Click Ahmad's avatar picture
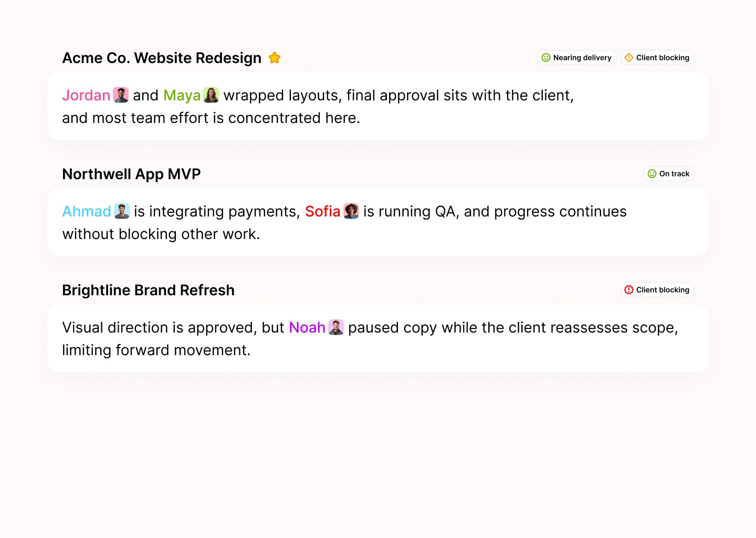Viewport: 756px width, 538px height. coord(121,211)
